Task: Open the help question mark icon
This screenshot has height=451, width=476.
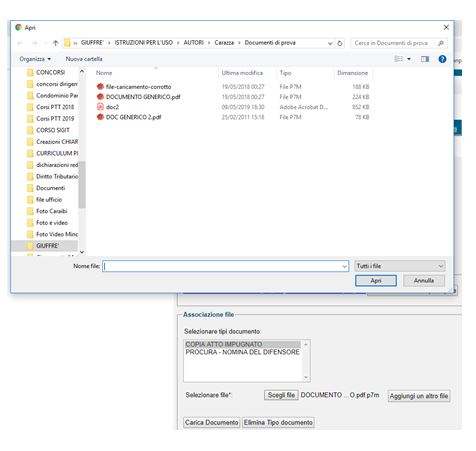Action: tap(442, 59)
